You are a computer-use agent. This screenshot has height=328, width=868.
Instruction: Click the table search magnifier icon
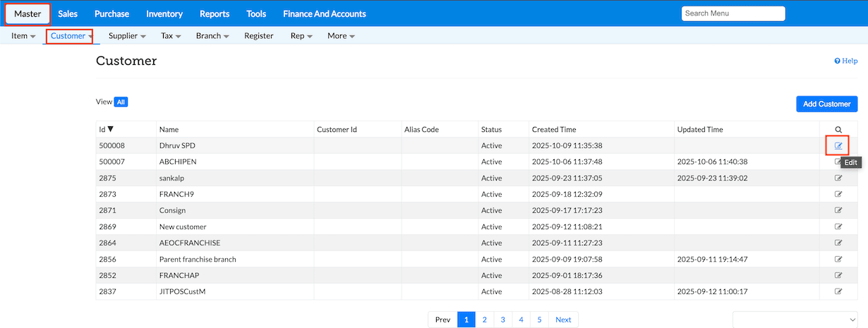click(838, 130)
